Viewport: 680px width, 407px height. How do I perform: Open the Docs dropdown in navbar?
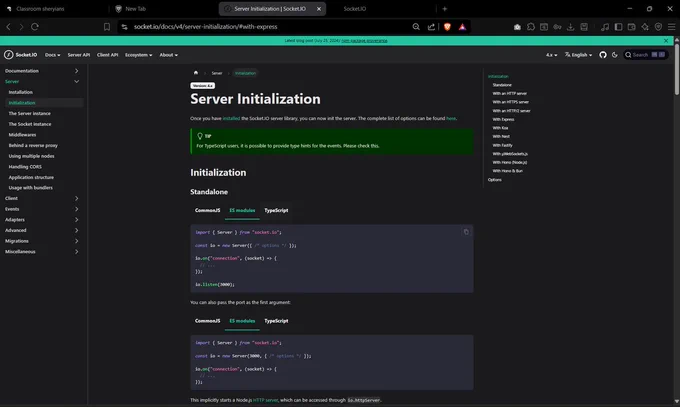(52, 55)
